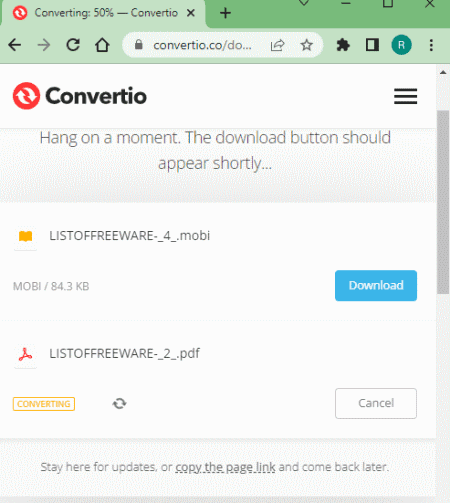Select the PDF file icon
Viewport: 450px width, 503px height.
[25, 354]
